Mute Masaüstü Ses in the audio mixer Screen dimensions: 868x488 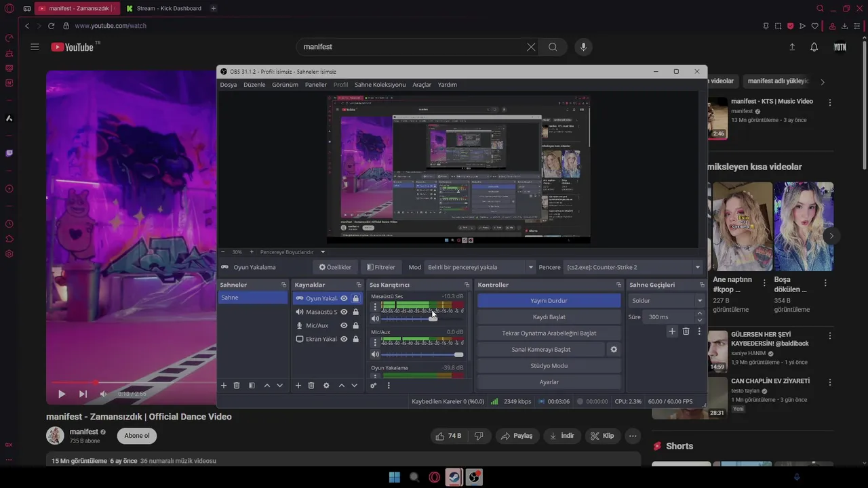pos(375,319)
